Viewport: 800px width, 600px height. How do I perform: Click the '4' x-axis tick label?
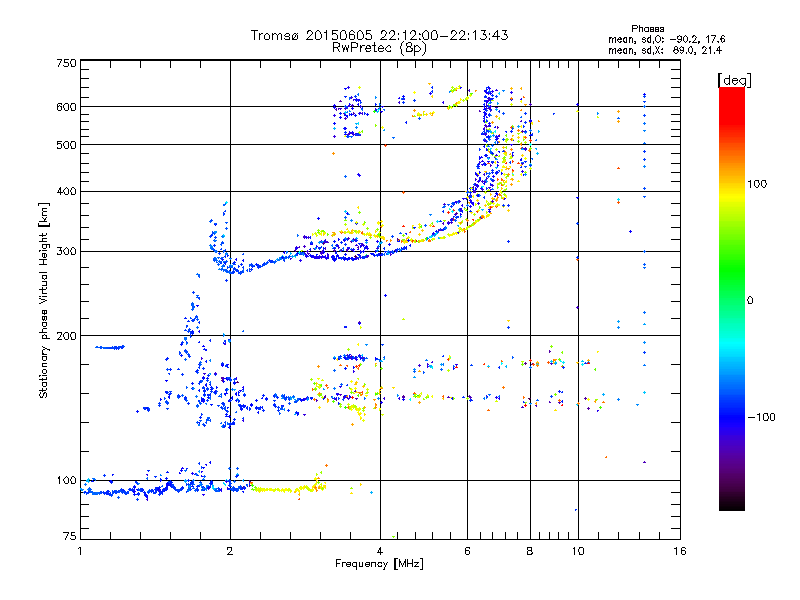tap(380, 551)
